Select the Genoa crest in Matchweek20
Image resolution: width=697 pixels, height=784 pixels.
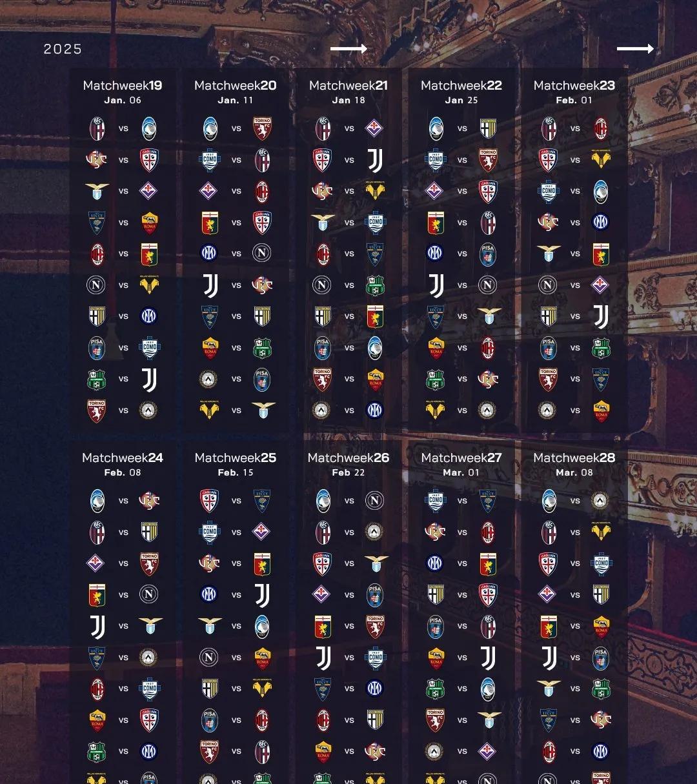[x=210, y=222]
